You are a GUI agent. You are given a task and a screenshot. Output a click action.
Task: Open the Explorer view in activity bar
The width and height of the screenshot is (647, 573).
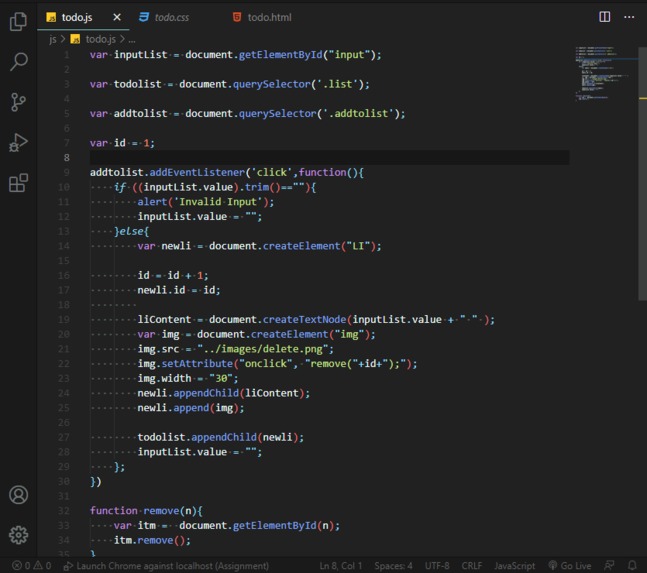click(18, 21)
